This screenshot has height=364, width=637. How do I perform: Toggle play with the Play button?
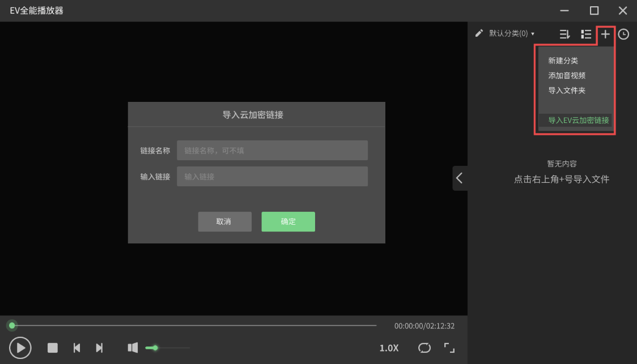[x=20, y=348]
